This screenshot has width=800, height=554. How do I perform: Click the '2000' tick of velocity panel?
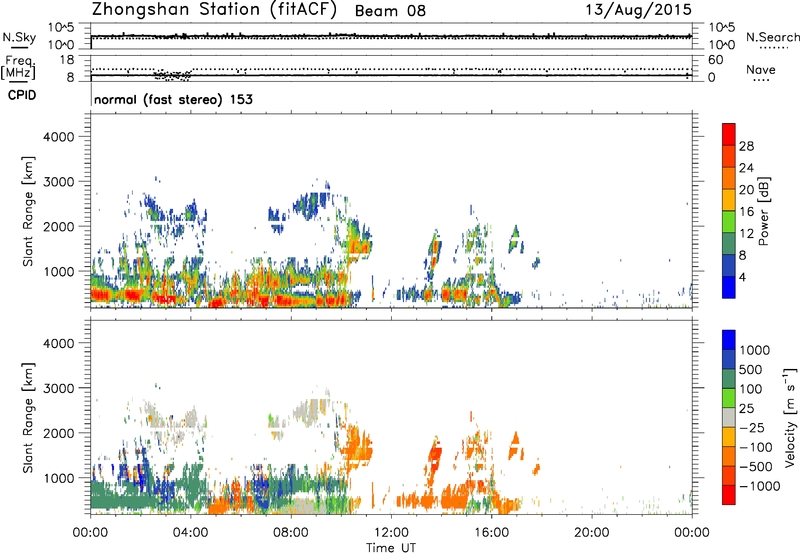click(59, 433)
